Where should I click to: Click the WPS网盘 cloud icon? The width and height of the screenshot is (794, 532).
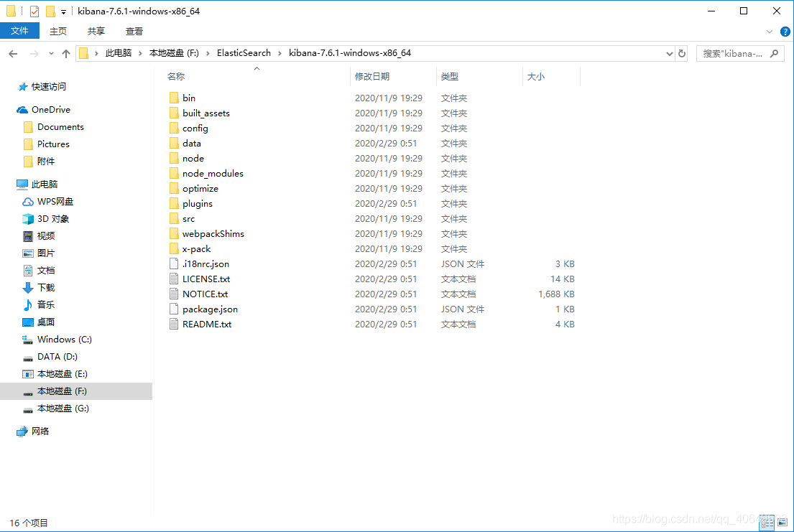pos(28,202)
